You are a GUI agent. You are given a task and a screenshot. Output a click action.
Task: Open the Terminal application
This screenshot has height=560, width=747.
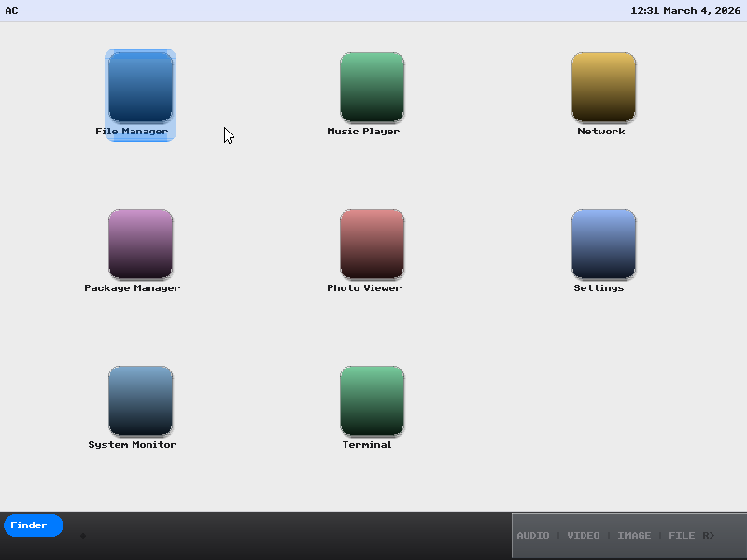pyautogui.click(x=372, y=400)
